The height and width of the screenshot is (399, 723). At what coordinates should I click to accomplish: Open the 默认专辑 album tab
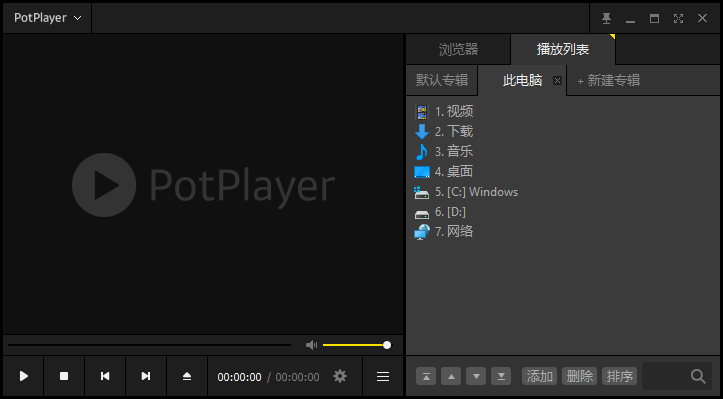(442, 80)
